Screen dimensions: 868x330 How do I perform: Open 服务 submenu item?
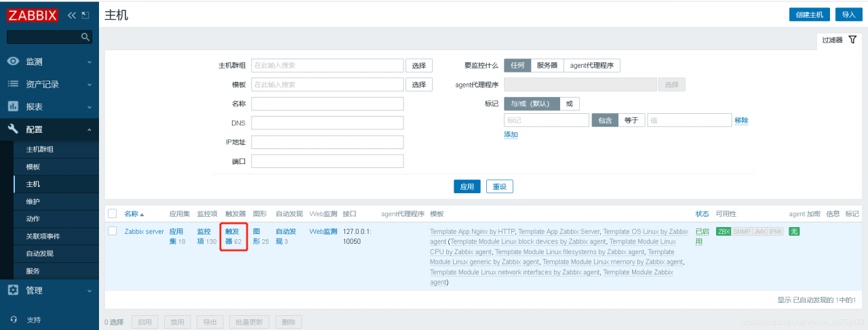click(x=56, y=271)
